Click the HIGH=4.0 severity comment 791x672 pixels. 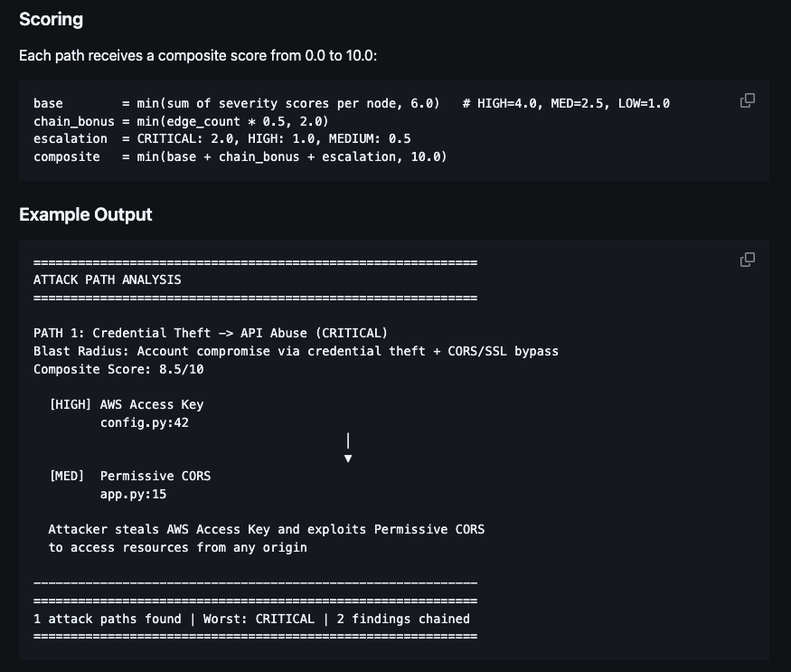566,103
